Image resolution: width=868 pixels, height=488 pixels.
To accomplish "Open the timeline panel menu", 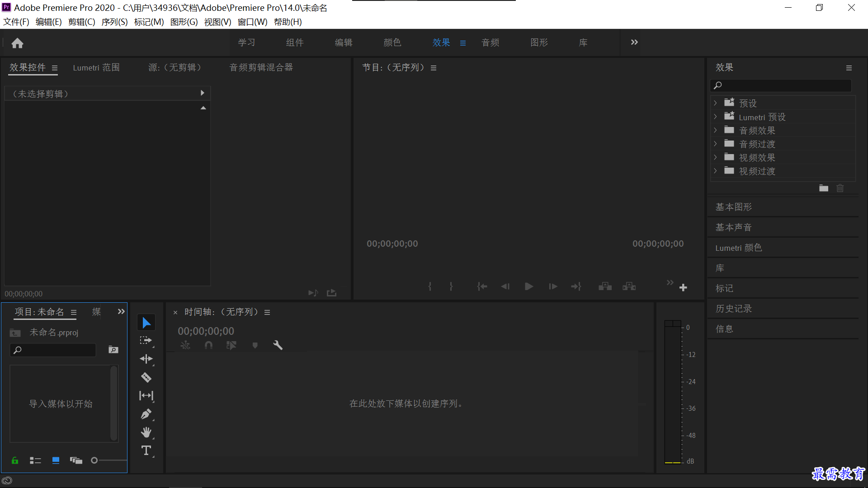I will click(x=267, y=312).
